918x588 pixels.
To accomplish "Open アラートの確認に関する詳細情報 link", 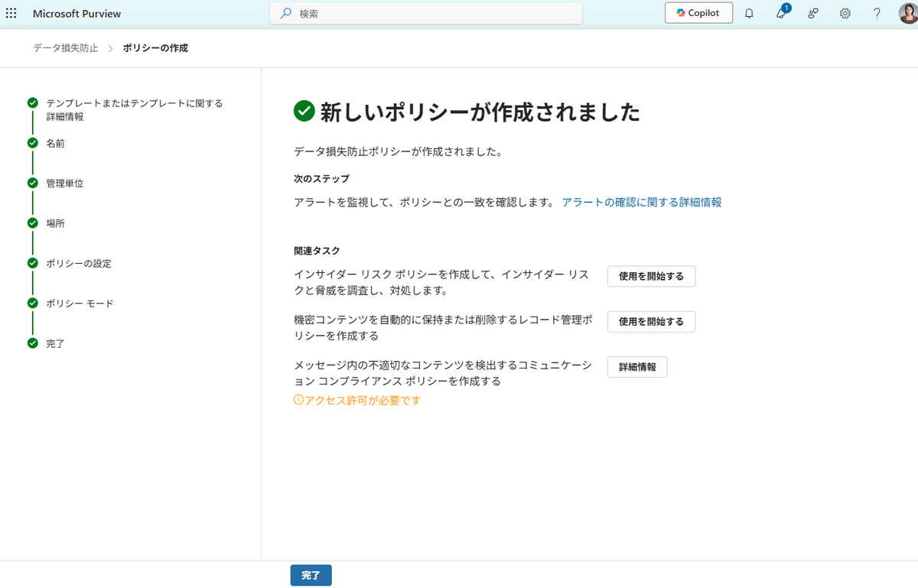I will [x=641, y=203].
